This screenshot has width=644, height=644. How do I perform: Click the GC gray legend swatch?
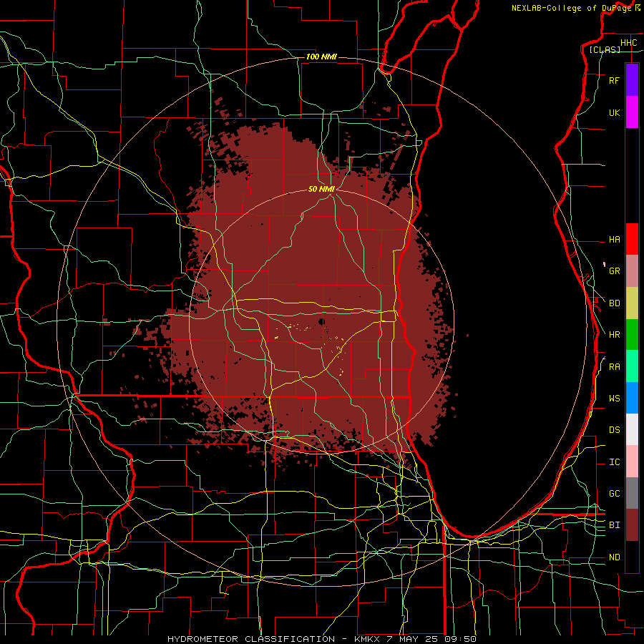[632, 493]
